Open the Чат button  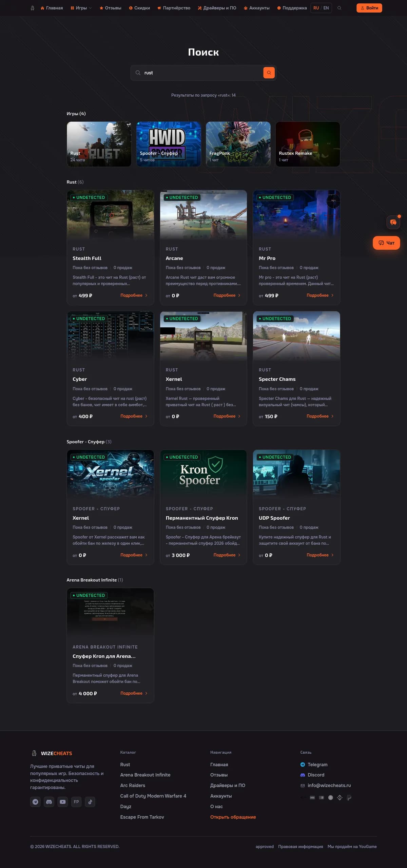[x=386, y=243]
